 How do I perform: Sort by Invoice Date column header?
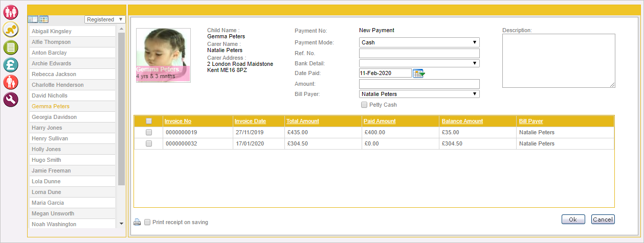point(250,121)
